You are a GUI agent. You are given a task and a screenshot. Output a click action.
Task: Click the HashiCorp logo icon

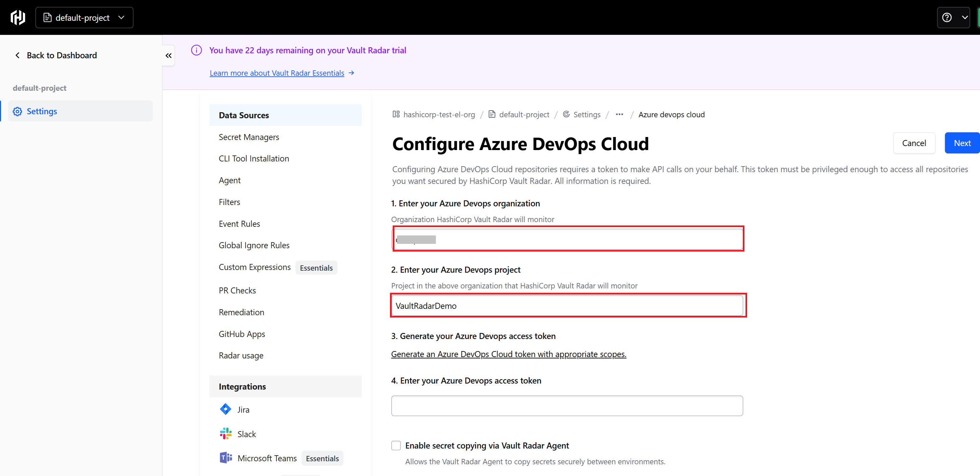coord(17,17)
